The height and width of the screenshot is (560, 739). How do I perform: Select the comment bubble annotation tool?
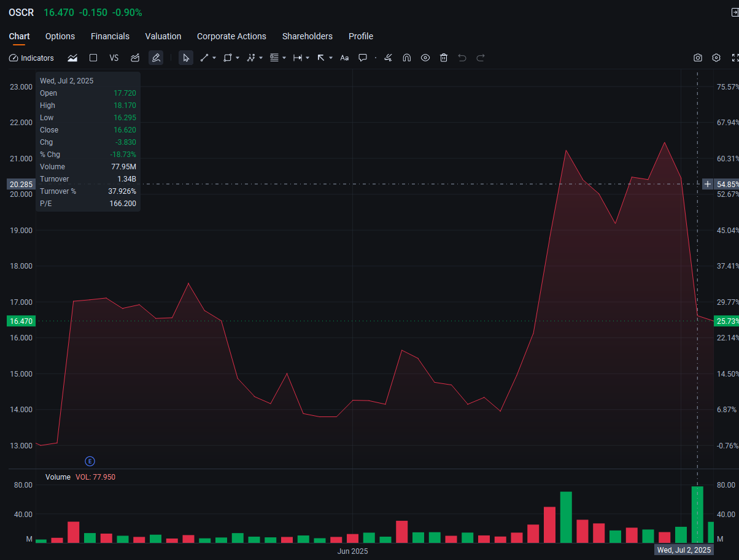pos(363,58)
